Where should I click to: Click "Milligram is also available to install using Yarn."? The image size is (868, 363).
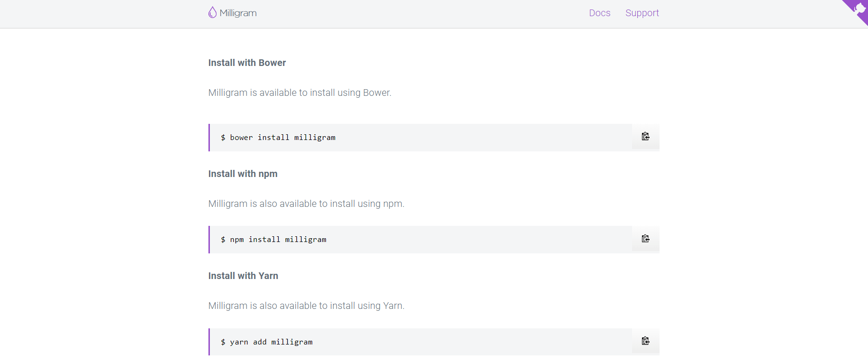coord(306,306)
